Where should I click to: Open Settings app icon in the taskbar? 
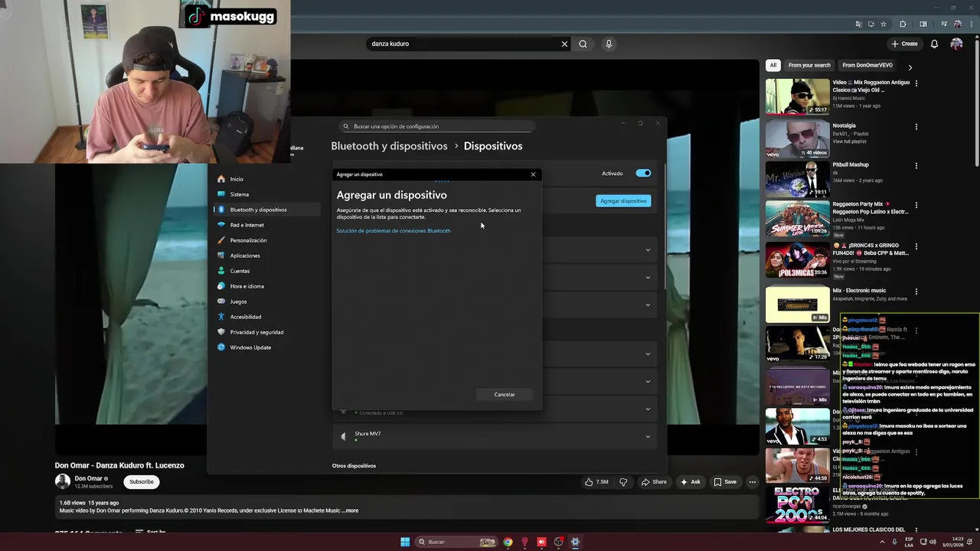point(575,542)
